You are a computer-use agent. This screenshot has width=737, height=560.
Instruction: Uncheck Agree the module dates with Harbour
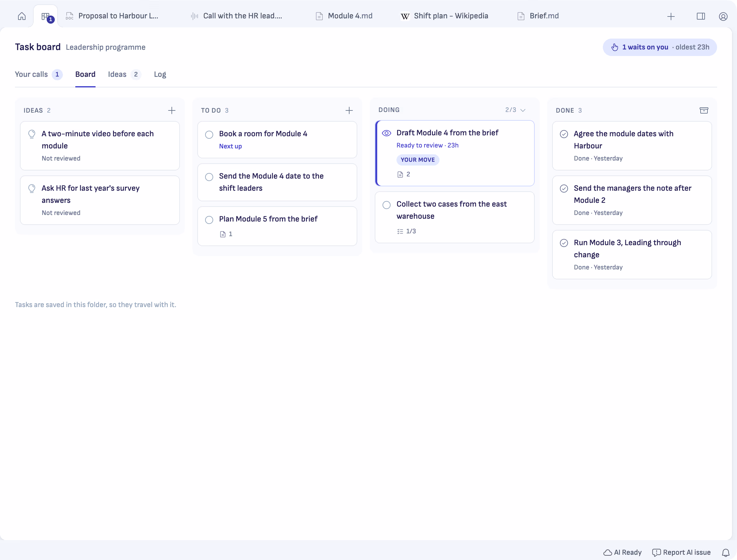tap(564, 134)
